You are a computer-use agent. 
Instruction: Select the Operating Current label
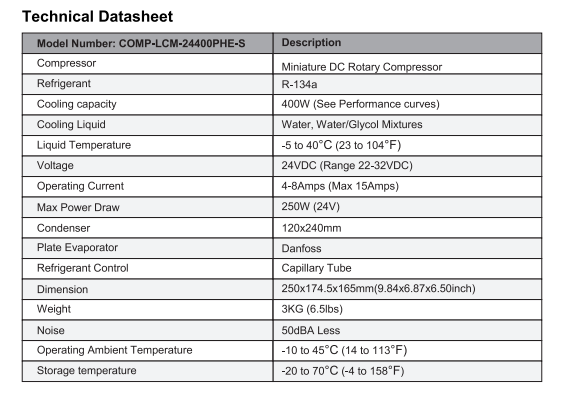[80, 186]
